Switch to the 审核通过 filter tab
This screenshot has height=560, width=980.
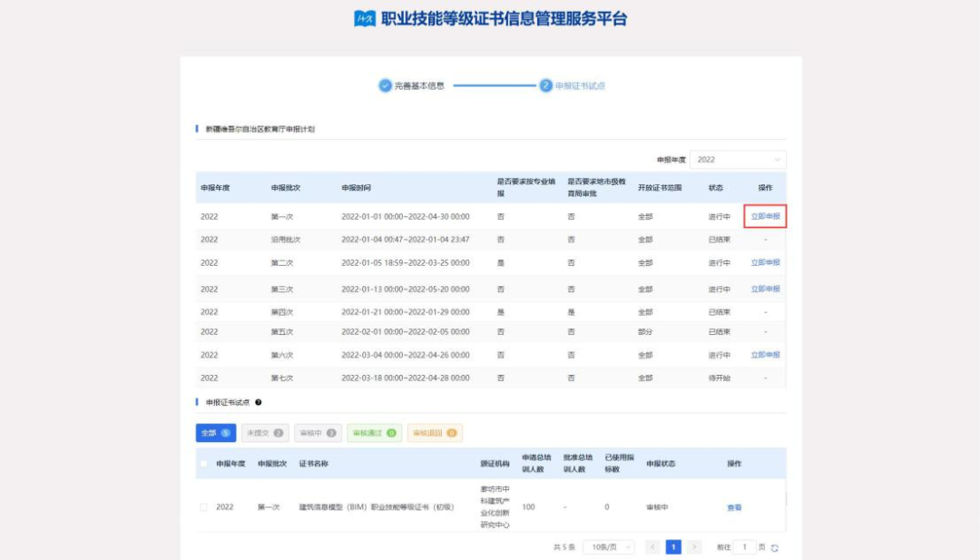click(x=376, y=432)
